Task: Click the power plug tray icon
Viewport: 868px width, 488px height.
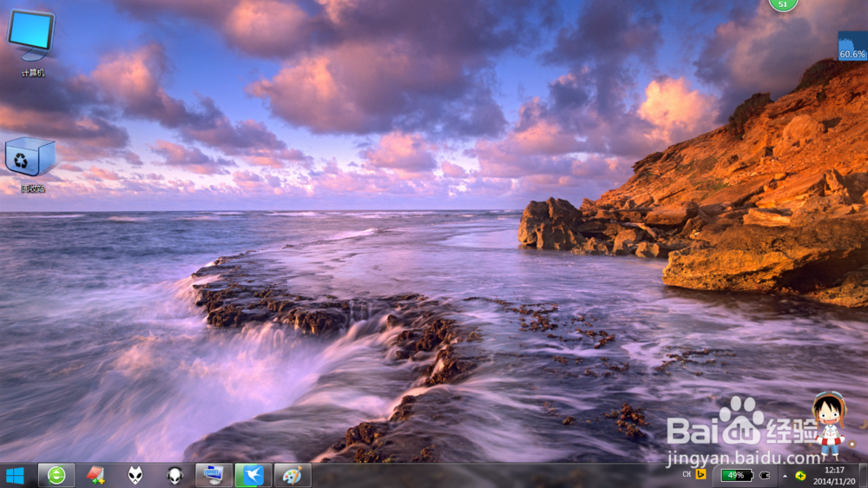Action: point(765,475)
